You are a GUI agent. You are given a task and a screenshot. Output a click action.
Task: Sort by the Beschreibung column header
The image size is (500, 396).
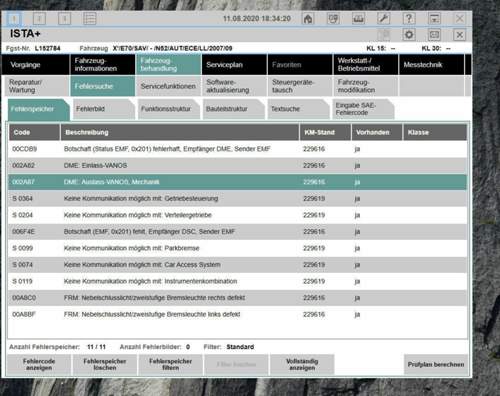point(180,132)
